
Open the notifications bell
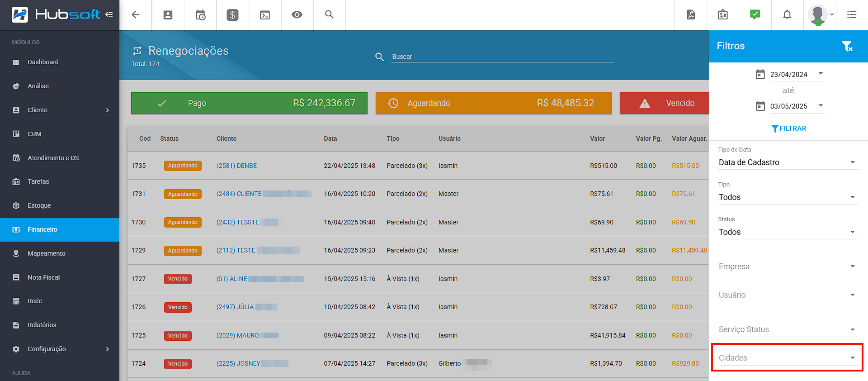pyautogui.click(x=787, y=15)
